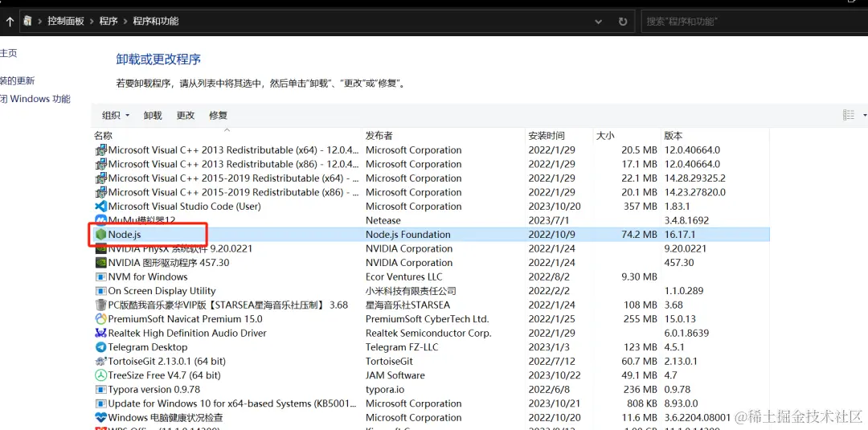The height and width of the screenshot is (430, 868).
Task: Click 程序和功能 breadcrumb in address bar
Action: (x=156, y=22)
